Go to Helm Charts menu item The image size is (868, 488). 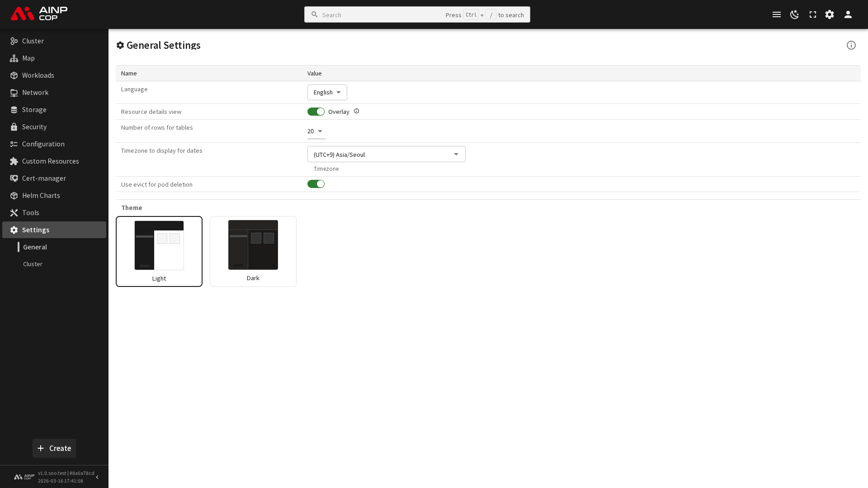(x=41, y=195)
